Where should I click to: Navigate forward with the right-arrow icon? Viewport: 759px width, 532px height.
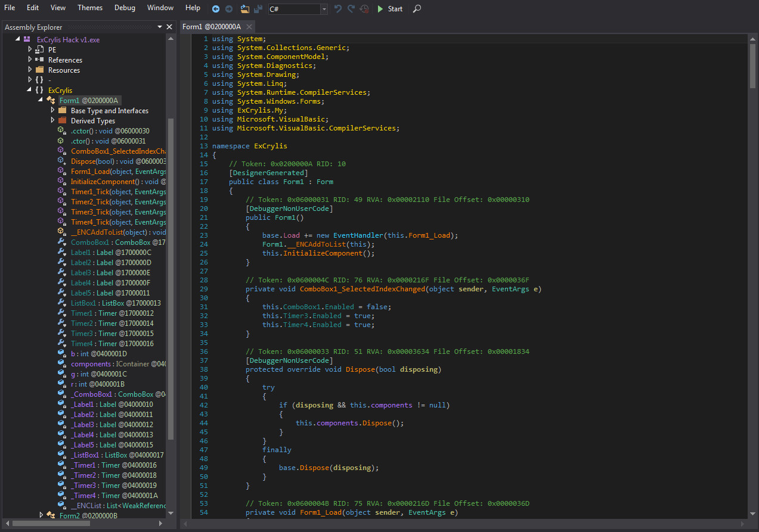click(229, 9)
